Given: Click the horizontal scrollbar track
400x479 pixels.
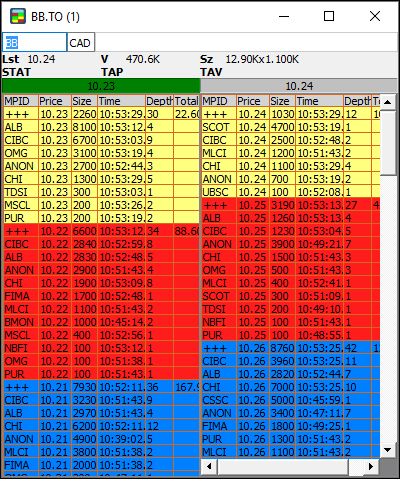Looking at the screenshot, I should 283,466.
